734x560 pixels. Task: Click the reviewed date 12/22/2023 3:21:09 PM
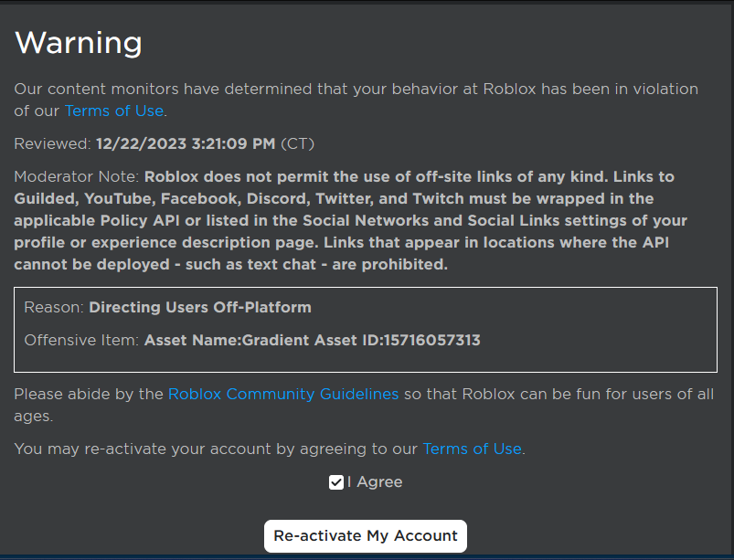186,143
